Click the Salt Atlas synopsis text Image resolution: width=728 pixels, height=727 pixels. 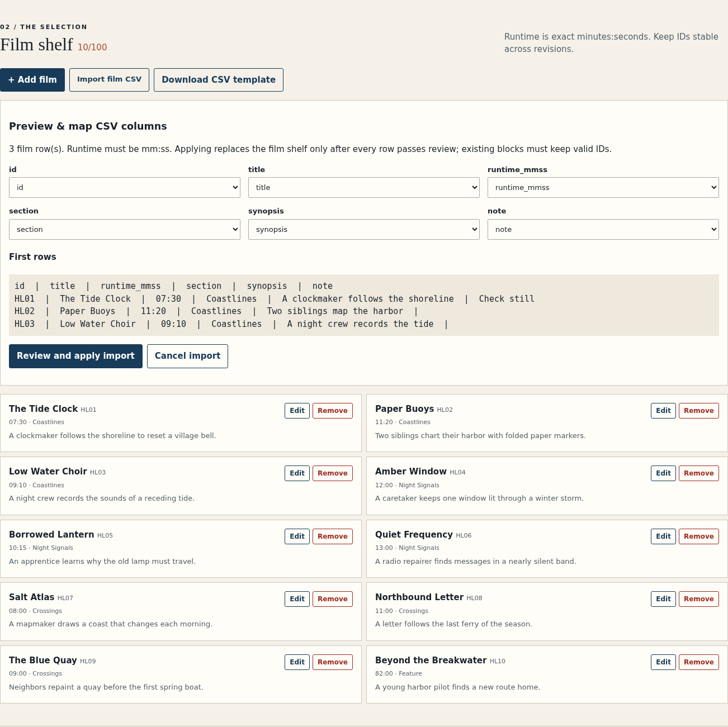coord(111,624)
